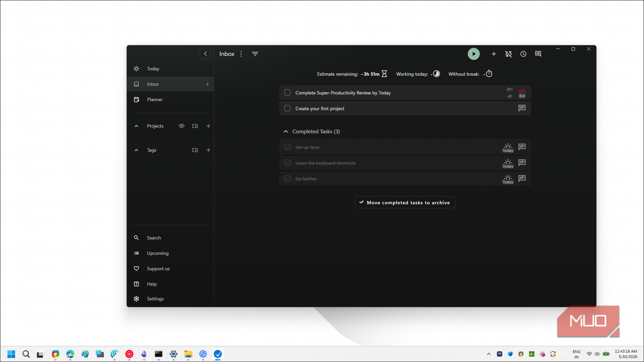Create a new project with plus icon
The image size is (644, 362).
(208, 126)
